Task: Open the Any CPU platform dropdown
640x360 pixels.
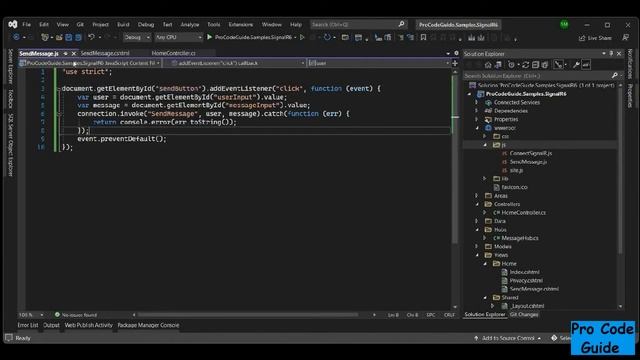Action: pos(178,38)
